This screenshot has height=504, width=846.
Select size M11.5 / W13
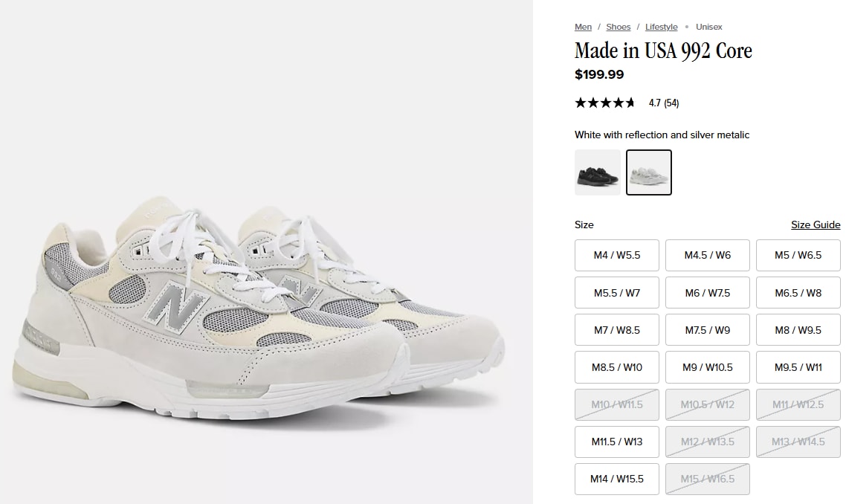617,442
